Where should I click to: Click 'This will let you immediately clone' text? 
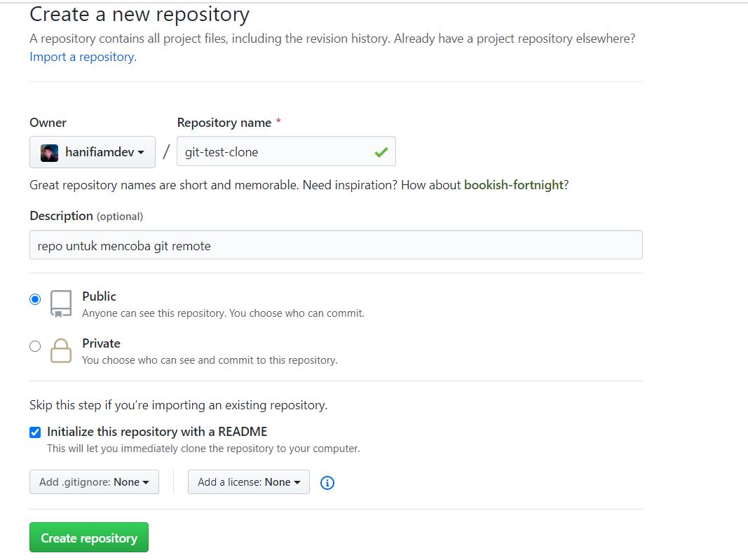click(204, 449)
